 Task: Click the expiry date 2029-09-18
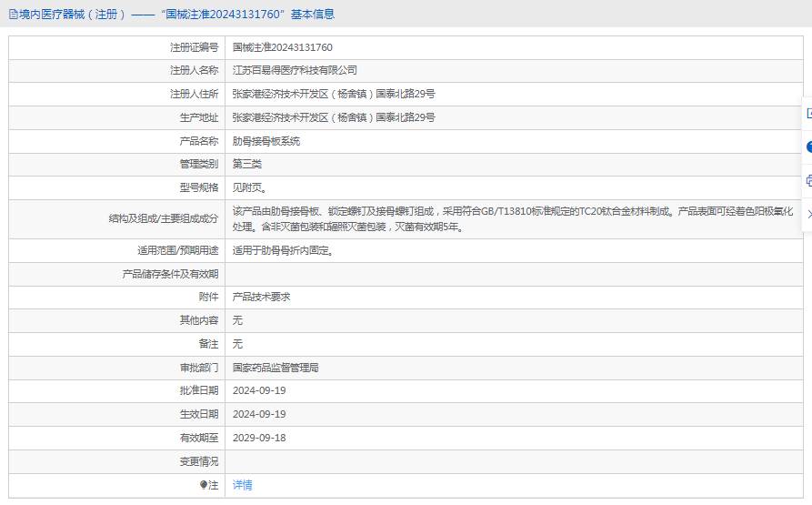click(x=259, y=439)
